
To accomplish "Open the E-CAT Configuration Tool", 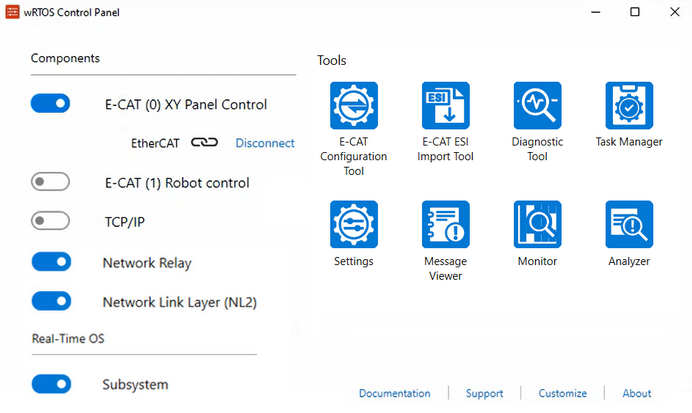I will click(353, 105).
